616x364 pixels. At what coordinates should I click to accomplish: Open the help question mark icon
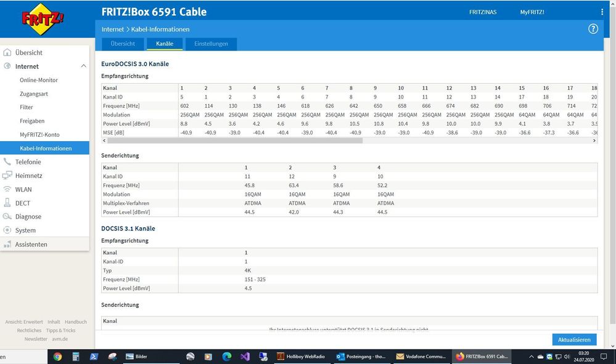pyautogui.click(x=593, y=29)
